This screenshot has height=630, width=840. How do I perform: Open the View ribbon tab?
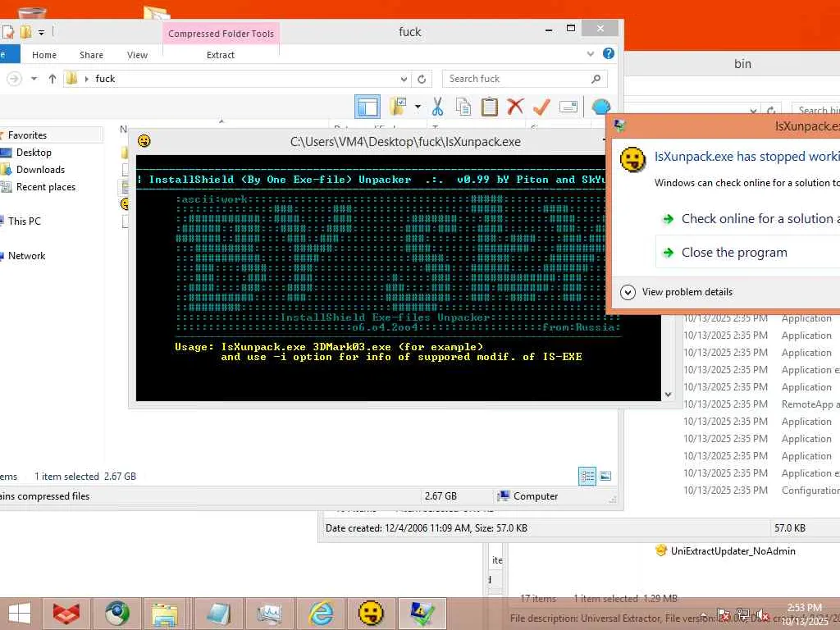point(137,55)
